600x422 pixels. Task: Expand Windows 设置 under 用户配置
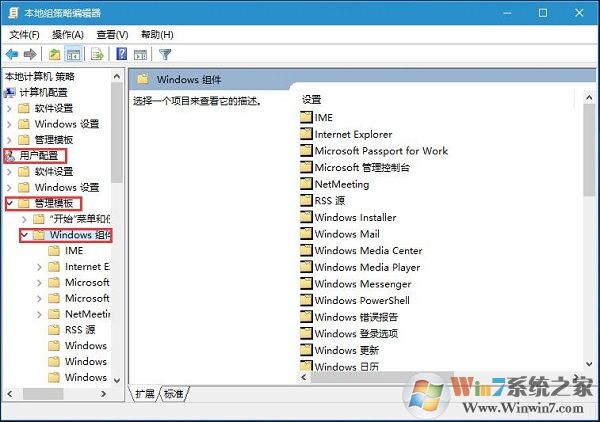9,187
